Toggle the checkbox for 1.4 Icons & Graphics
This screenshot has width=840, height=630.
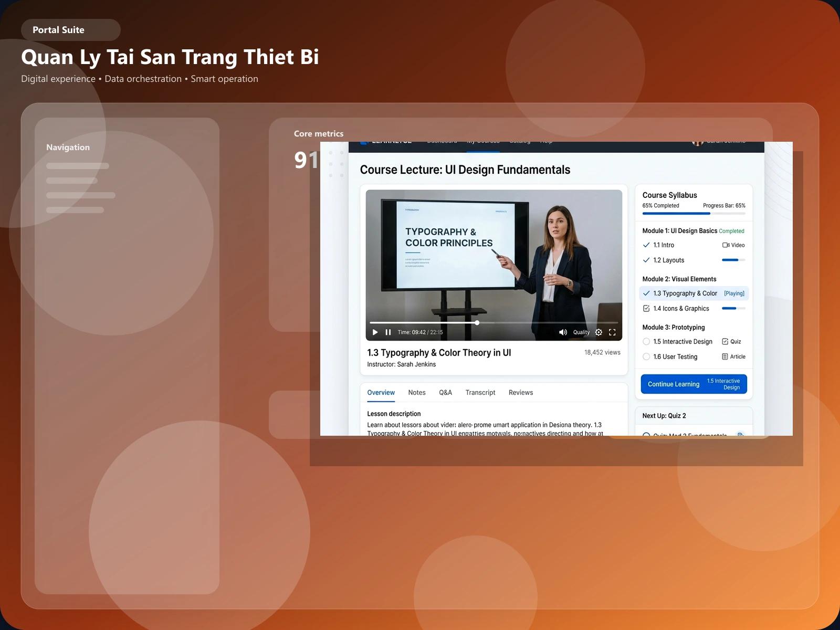pyautogui.click(x=646, y=309)
